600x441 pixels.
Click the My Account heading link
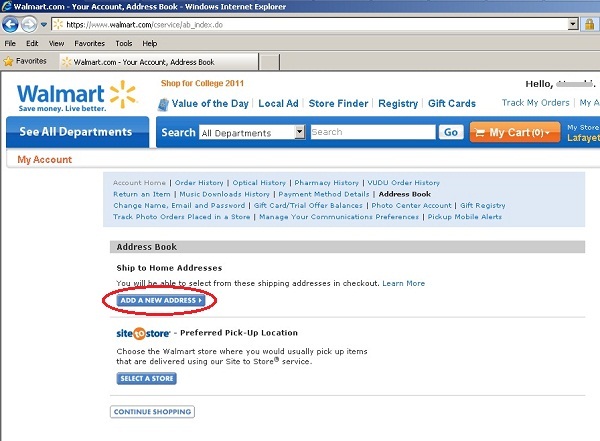(x=44, y=160)
